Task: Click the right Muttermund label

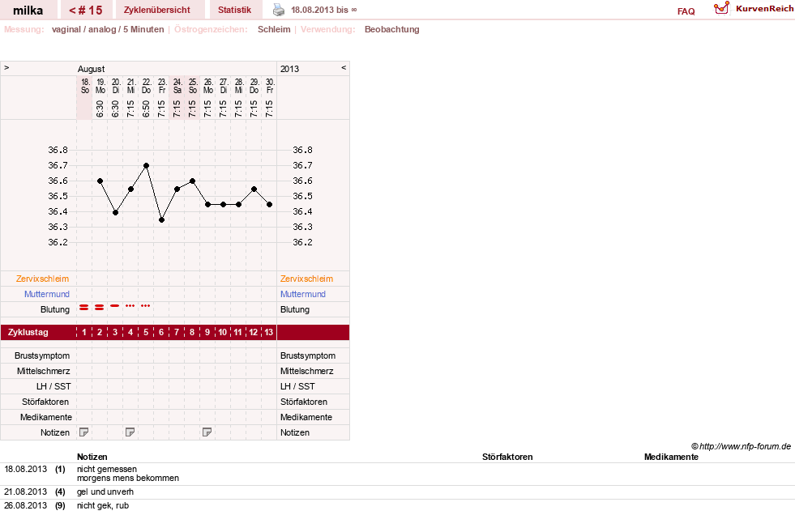Action: (303, 294)
